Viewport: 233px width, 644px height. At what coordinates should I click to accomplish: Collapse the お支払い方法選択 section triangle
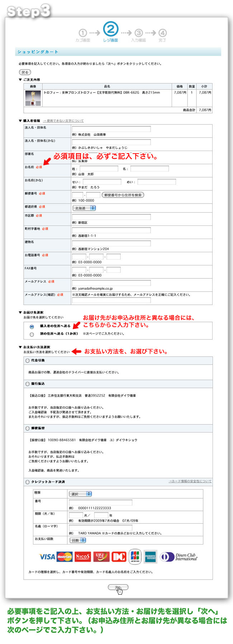pyautogui.click(x=20, y=347)
